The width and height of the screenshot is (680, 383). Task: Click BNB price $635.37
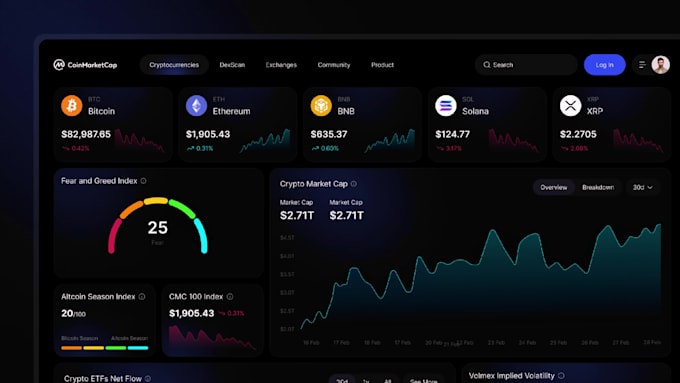pyautogui.click(x=329, y=134)
